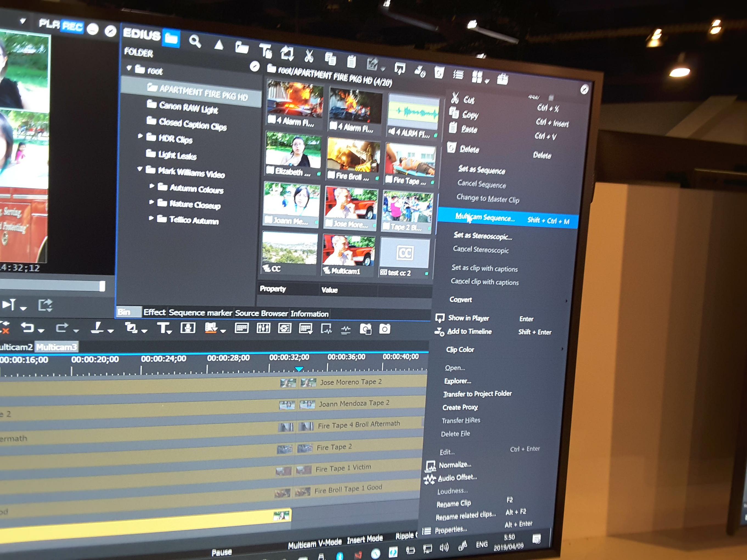Open the Undo history dropdown arrow

pyautogui.click(x=41, y=331)
